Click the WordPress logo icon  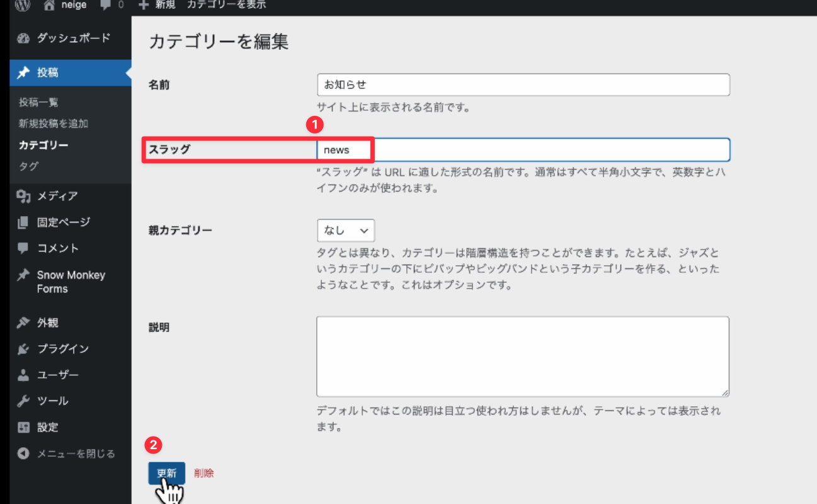click(x=23, y=5)
